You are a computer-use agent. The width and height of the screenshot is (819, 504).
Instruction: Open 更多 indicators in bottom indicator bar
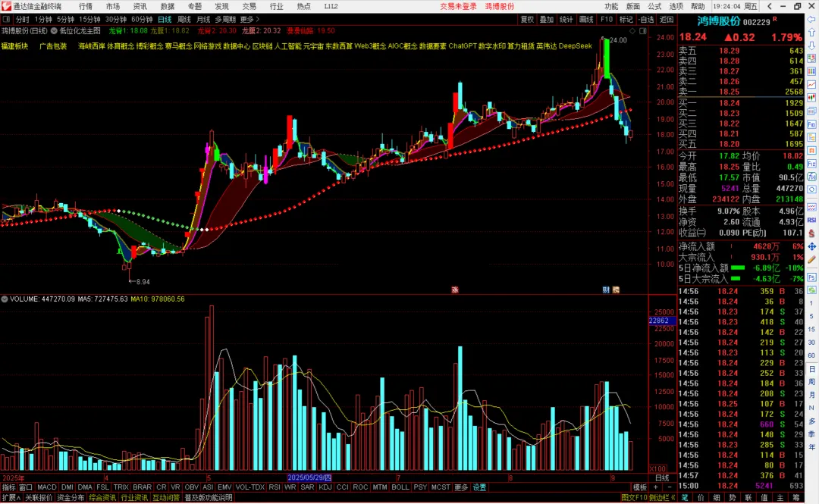coord(461,487)
